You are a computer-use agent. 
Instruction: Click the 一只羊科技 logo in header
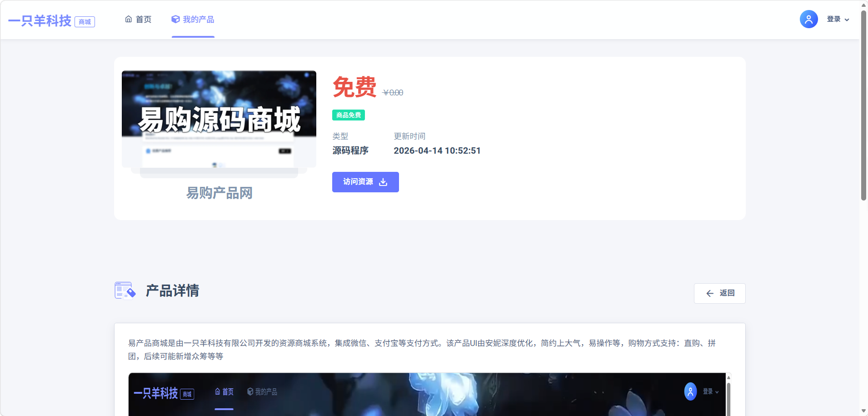pyautogui.click(x=40, y=21)
